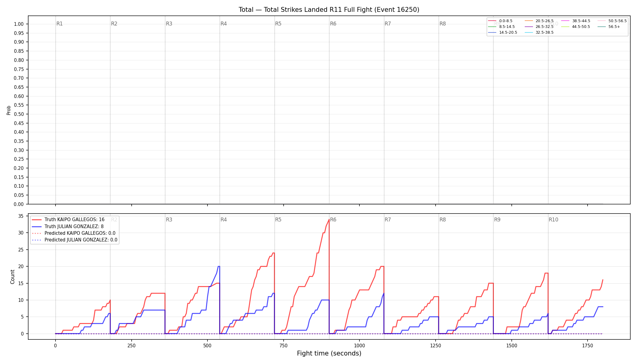This screenshot has height=364, width=637.
Task: Click the Truth KAIPO GALLEGOS: 16 legend label
Action: [74, 220]
